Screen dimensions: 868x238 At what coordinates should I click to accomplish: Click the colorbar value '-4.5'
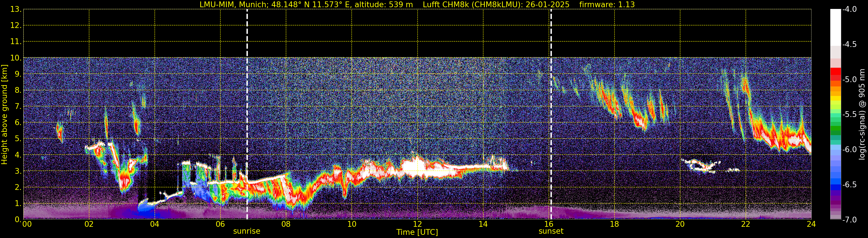click(x=849, y=44)
